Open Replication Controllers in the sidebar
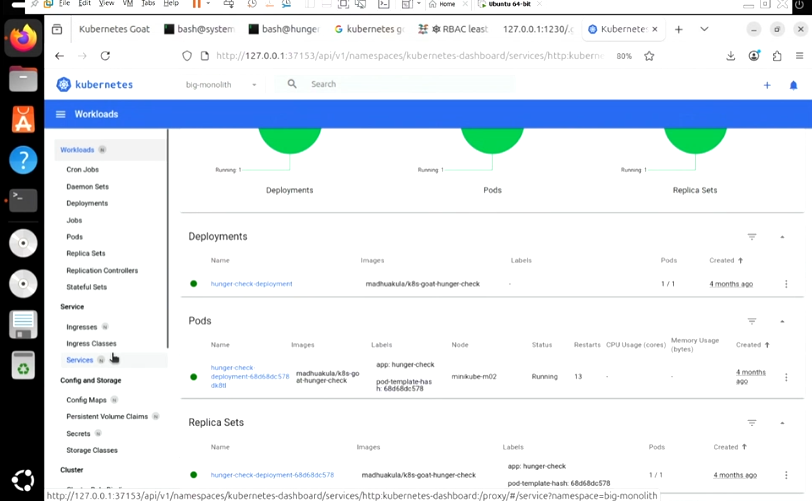Screen dimensions: 812x501 point(102,271)
